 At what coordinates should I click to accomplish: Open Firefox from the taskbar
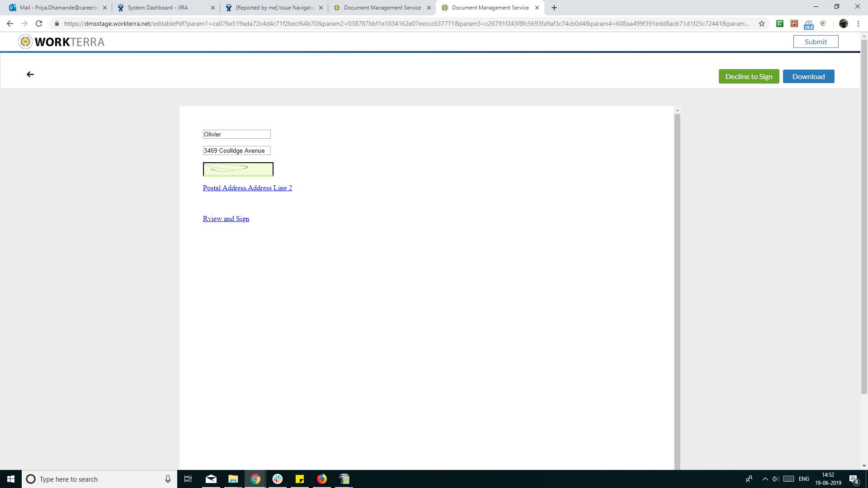pos(322,479)
